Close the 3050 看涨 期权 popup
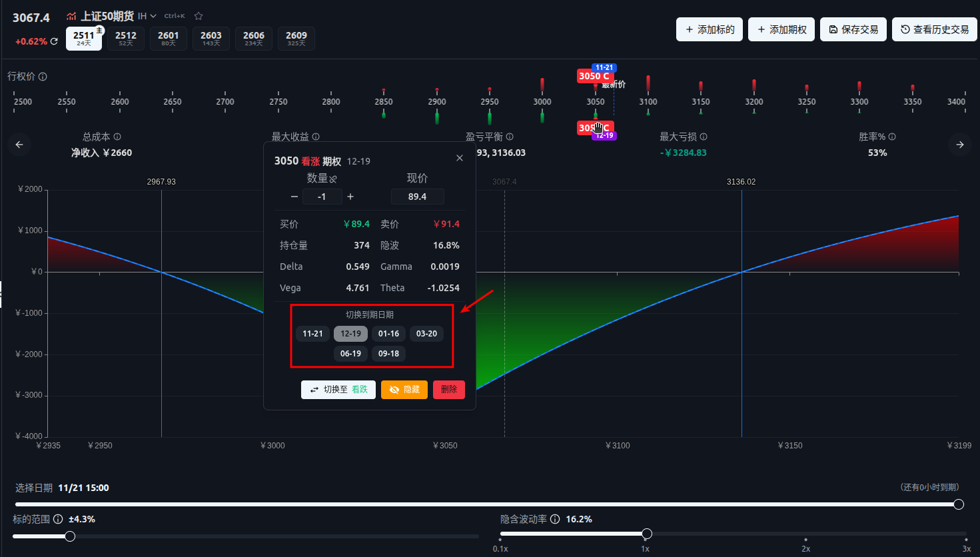The width and height of the screenshot is (980, 557). [460, 158]
